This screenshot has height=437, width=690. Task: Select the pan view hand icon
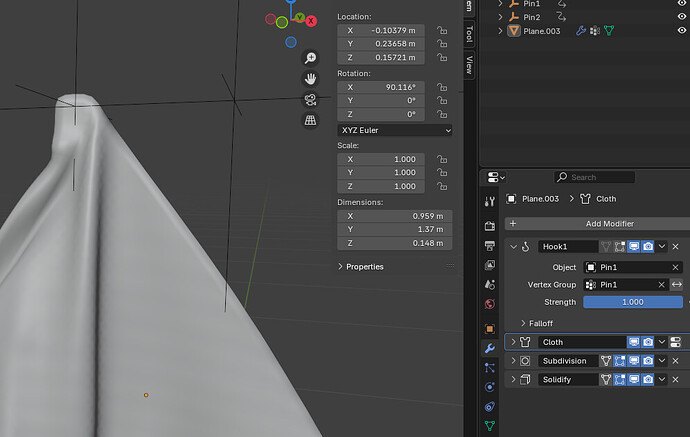(x=310, y=79)
